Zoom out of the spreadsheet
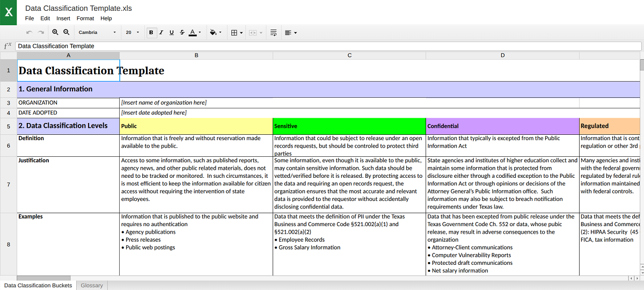This screenshot has height=290, width=644. pyautogui.click(x=66, y=33)
